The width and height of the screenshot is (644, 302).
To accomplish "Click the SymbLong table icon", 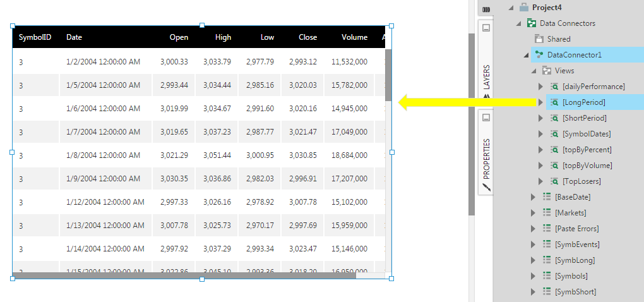I will (x=547, y=260).
